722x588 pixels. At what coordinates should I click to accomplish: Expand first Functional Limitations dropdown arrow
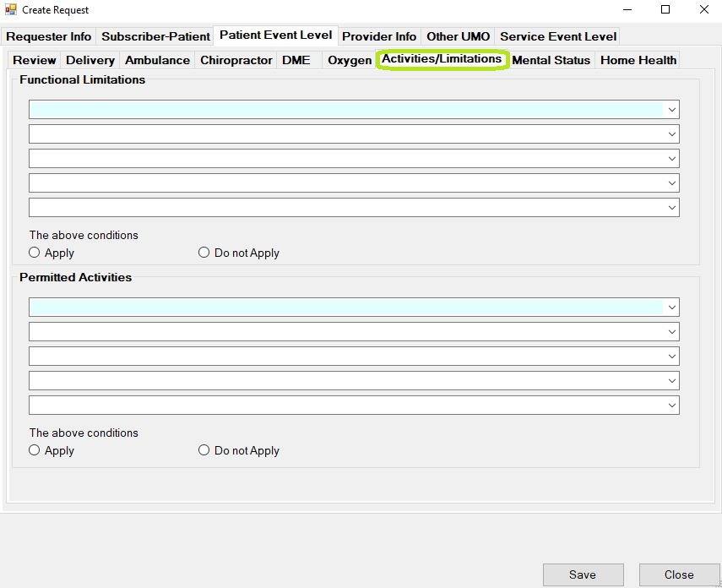tap(672, 110)
